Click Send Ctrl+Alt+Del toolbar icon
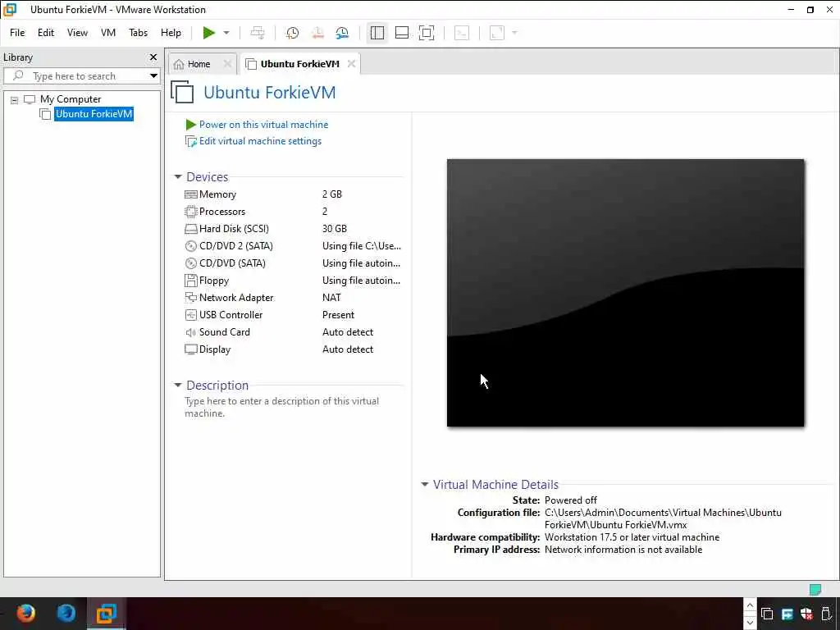The height and width of the screenshot is (630, 840). pos(258,33)
